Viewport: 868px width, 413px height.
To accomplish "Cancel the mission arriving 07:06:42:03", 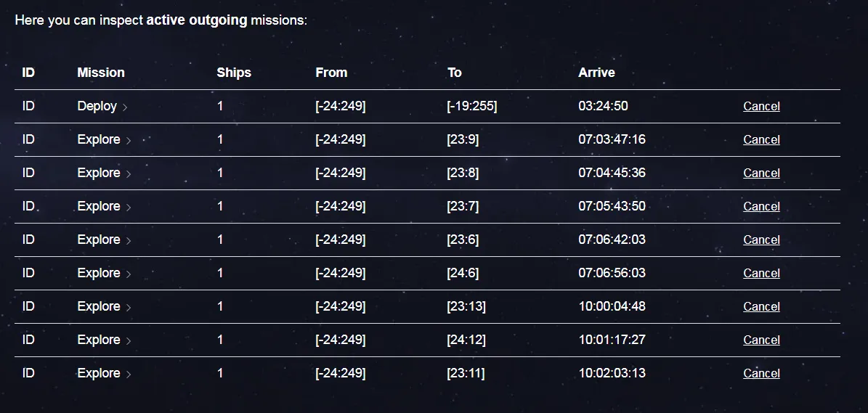I will (761, 240).
